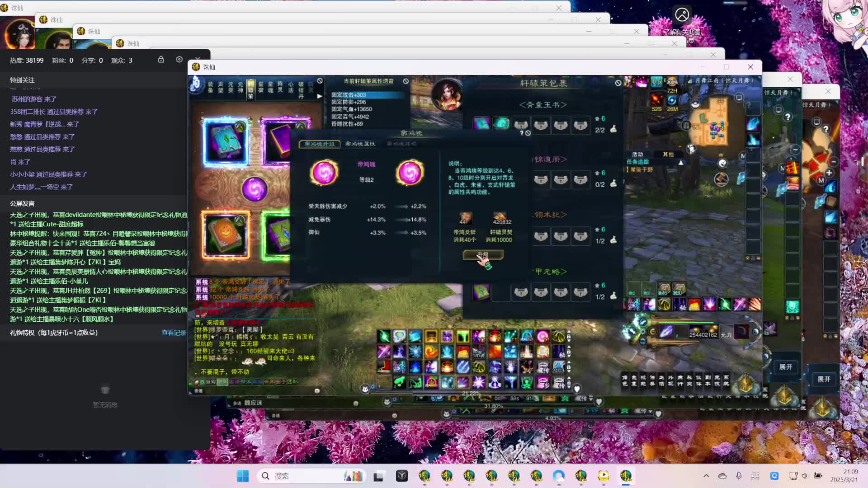Expand character tabs with right arrow
The width and height of the screenshot is (868, 488).
click(x=319, y=96)
